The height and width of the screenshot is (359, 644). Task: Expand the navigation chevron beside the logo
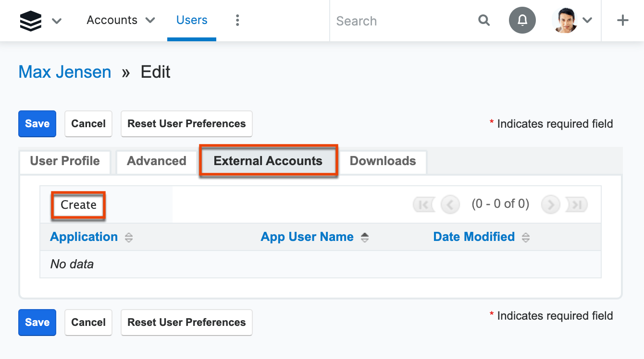(56, 21)
